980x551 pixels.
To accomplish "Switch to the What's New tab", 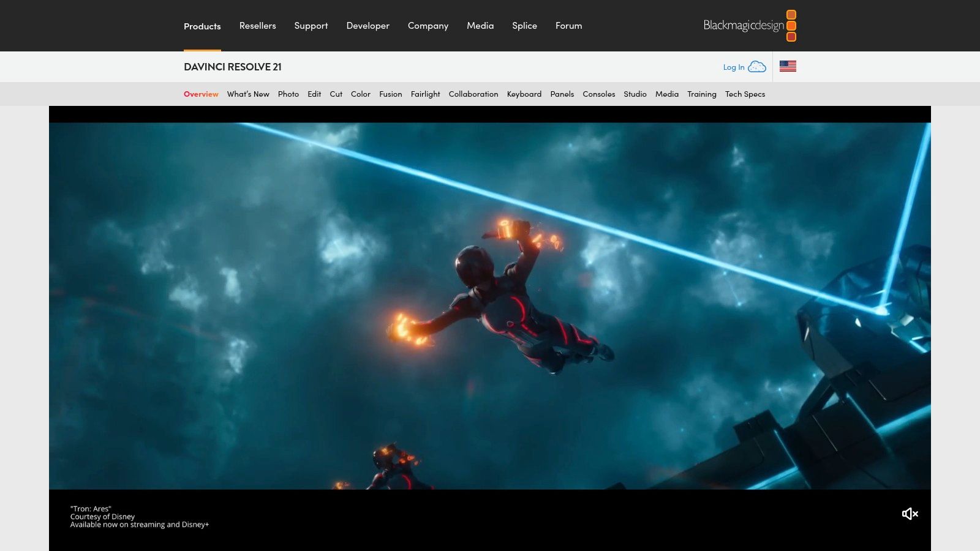I will (248, 94).
